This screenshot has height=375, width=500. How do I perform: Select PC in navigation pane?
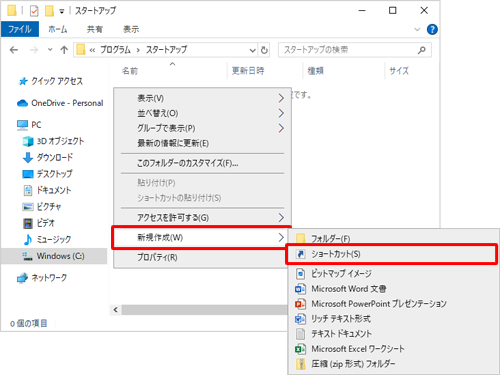point(29,125)
